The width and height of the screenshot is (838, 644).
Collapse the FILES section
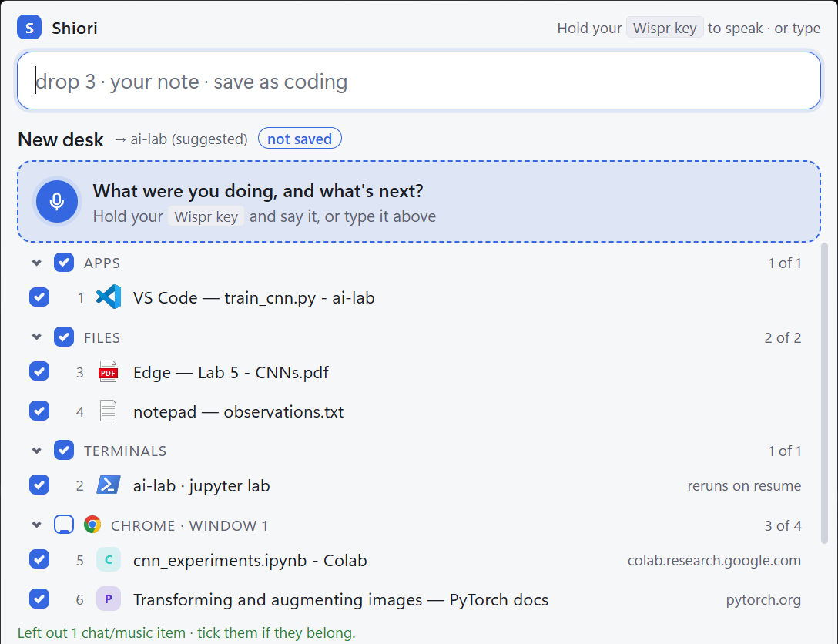(36, 337)
